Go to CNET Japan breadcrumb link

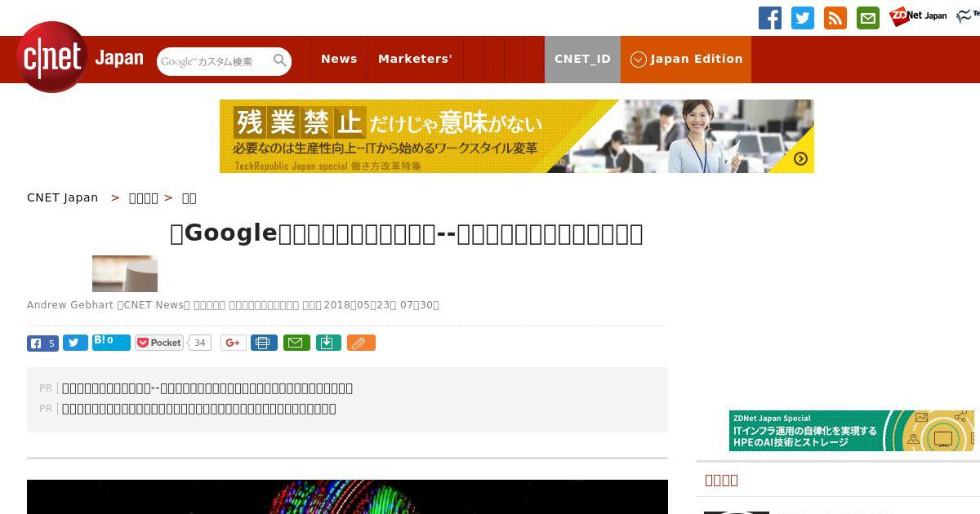click(x=63, y=197)
